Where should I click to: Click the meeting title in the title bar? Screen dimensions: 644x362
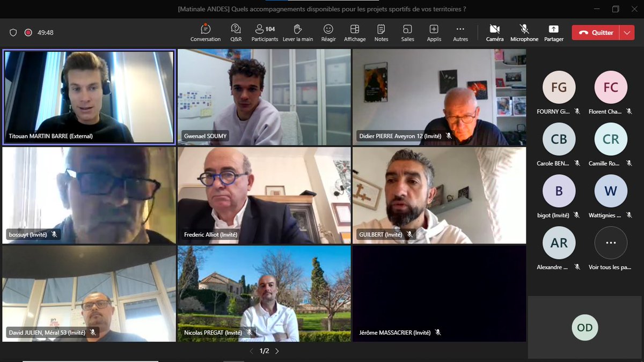point(322,9)
